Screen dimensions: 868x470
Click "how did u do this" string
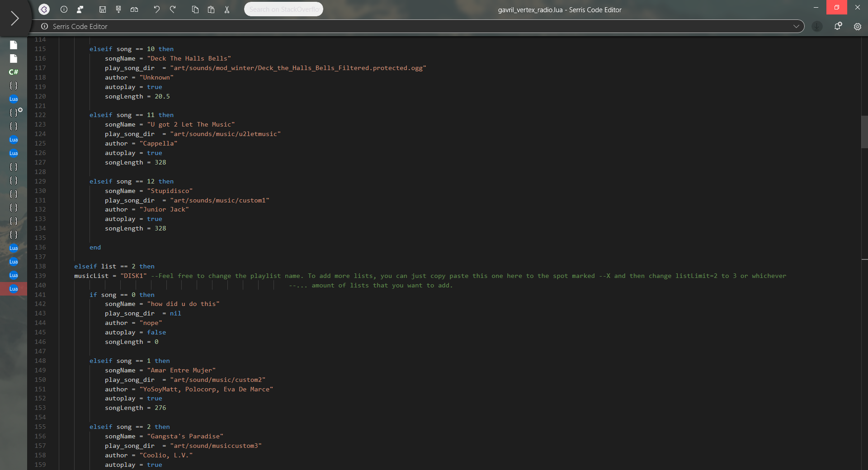click(x=183, y=304)
